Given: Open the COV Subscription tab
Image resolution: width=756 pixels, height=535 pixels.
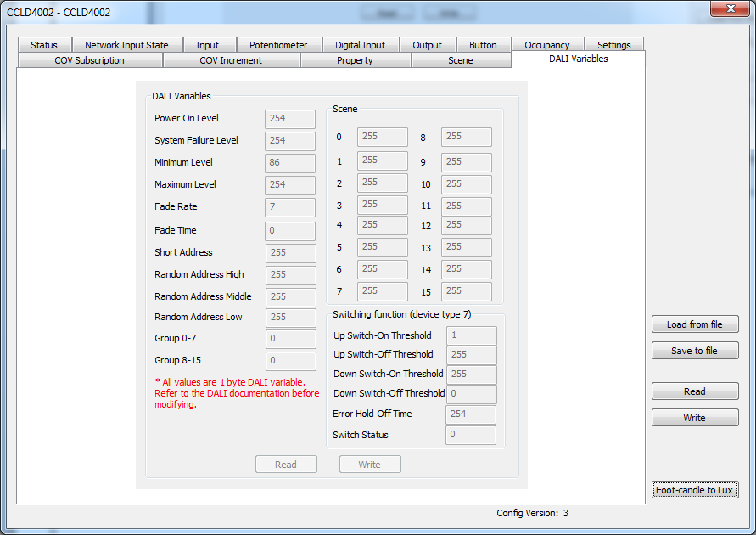Looking at the screenshot, I should (90, 60).
